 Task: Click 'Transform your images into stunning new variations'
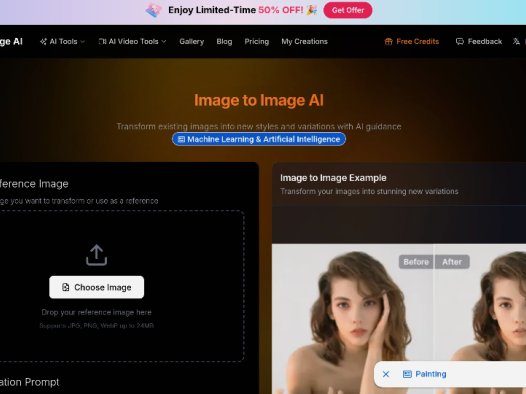pos(369,191)
